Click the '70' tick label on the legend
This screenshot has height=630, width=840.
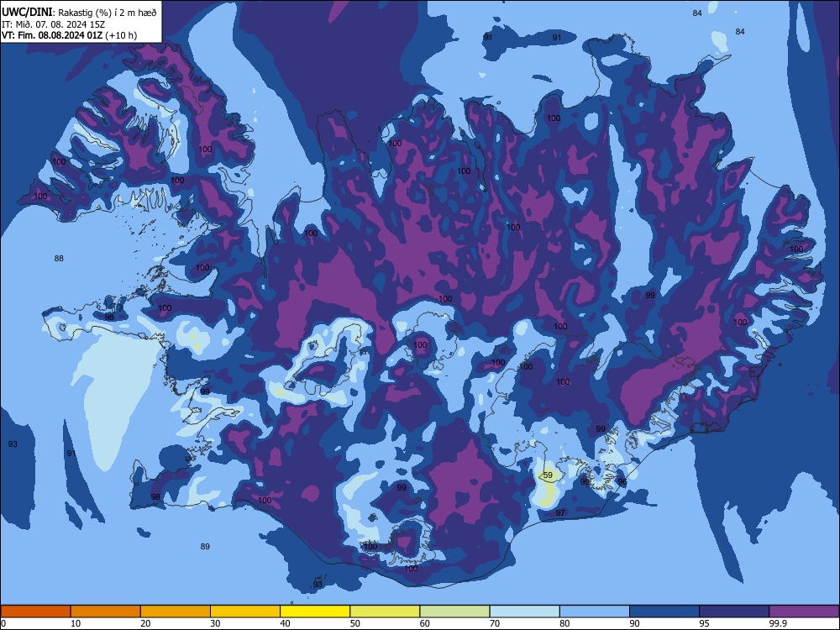[x=495, y=623]
